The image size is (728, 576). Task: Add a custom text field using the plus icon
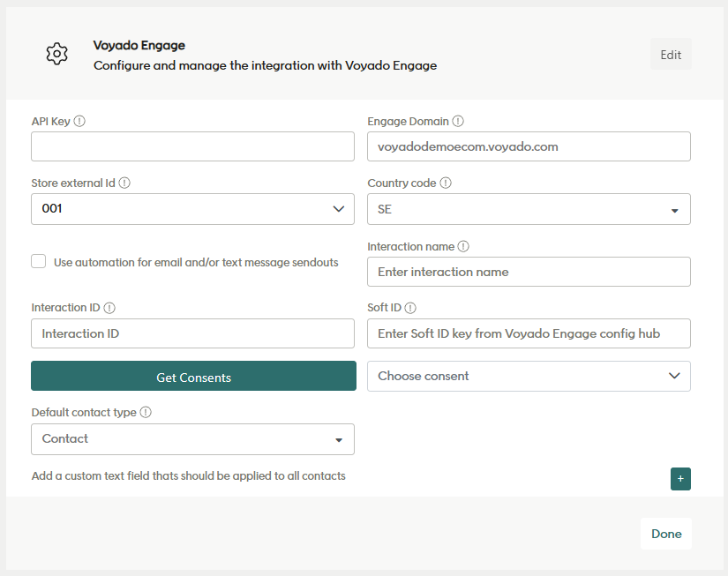click(x=680, y=479)
